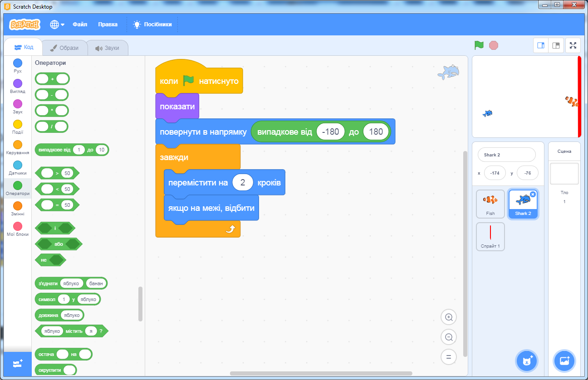Screen dimensions: 588x380
Task: Click the 'не' boolean block
Action: point(50,260)
